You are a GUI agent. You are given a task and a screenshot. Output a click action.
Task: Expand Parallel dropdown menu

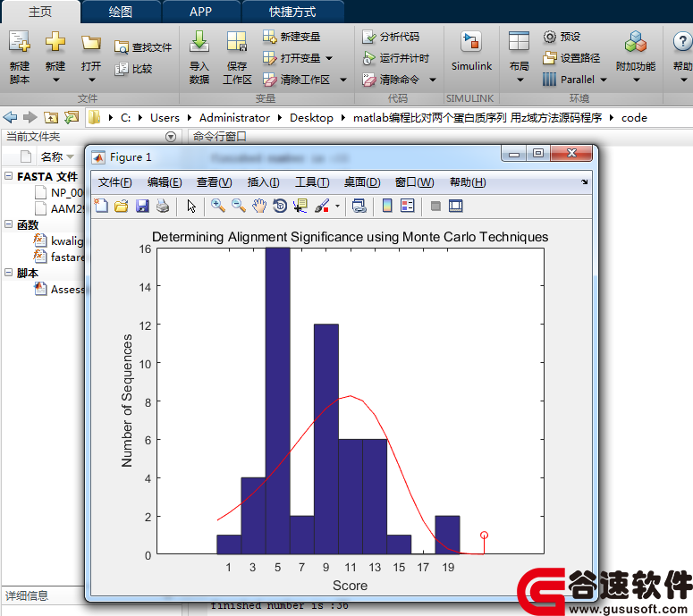click(x=604, y=80)
